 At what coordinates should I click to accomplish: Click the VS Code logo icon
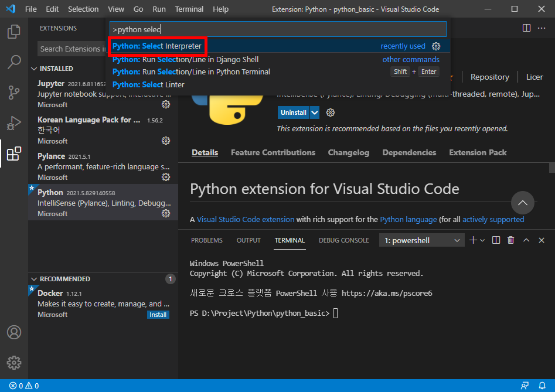(x=11, y=9)
